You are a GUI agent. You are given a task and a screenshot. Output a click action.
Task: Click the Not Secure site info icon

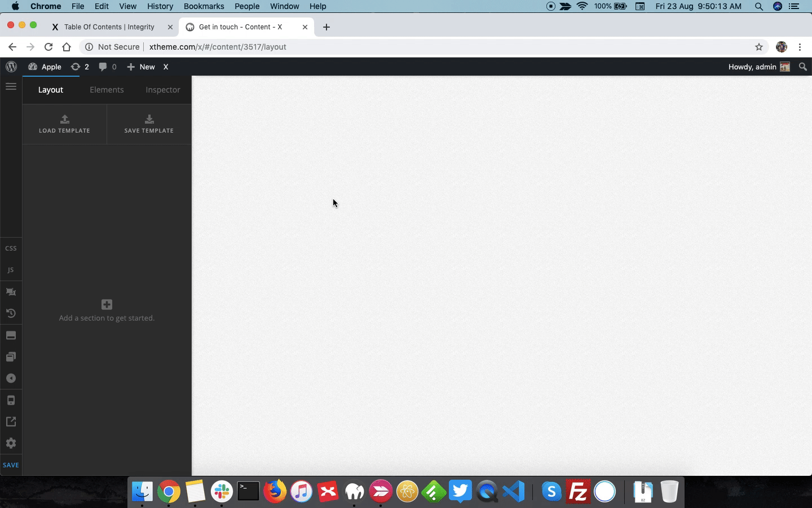[x=89, y=47]
